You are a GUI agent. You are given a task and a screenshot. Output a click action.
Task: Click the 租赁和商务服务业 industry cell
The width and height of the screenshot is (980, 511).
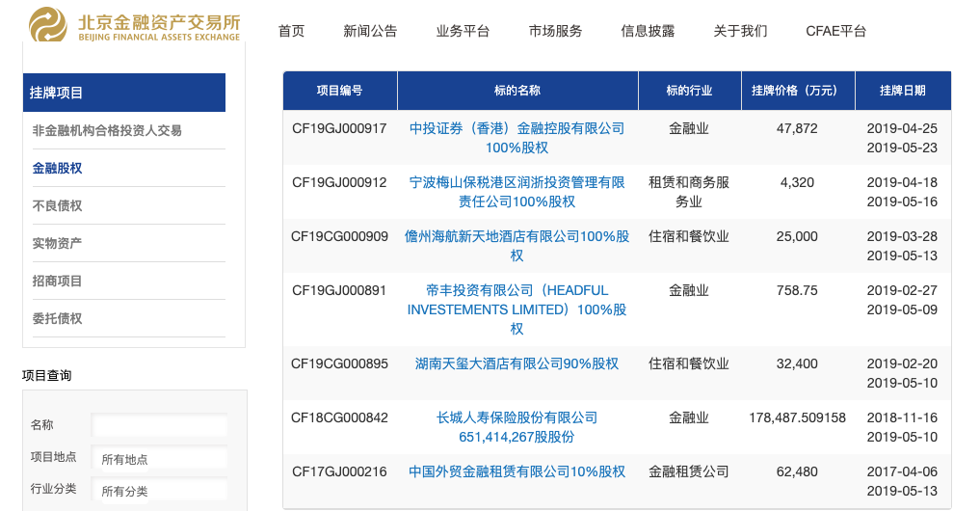[689, 192]
